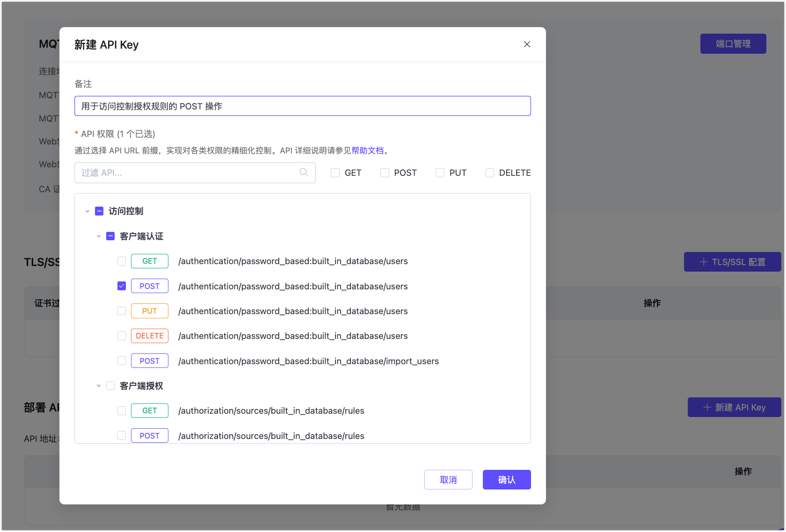786x532 pixels.
Task: Click the PUT badge for authentication users
Action: (149, 311)
